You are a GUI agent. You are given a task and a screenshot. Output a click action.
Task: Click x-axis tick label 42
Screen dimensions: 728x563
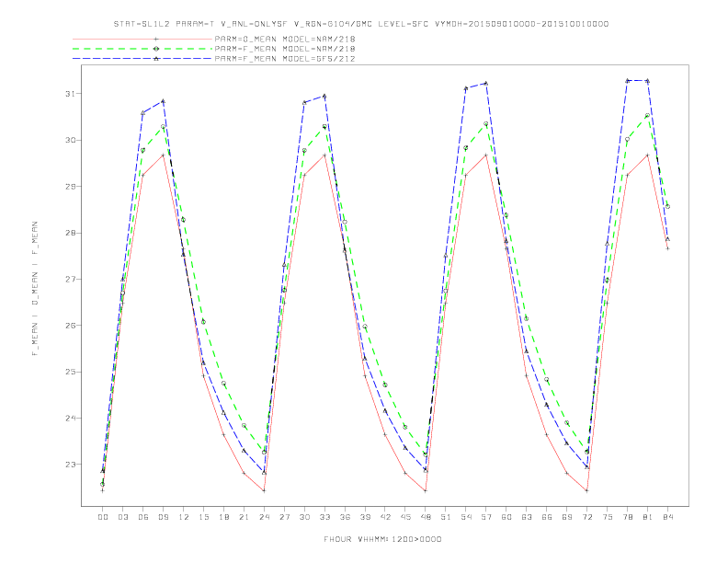click(385, 517)
